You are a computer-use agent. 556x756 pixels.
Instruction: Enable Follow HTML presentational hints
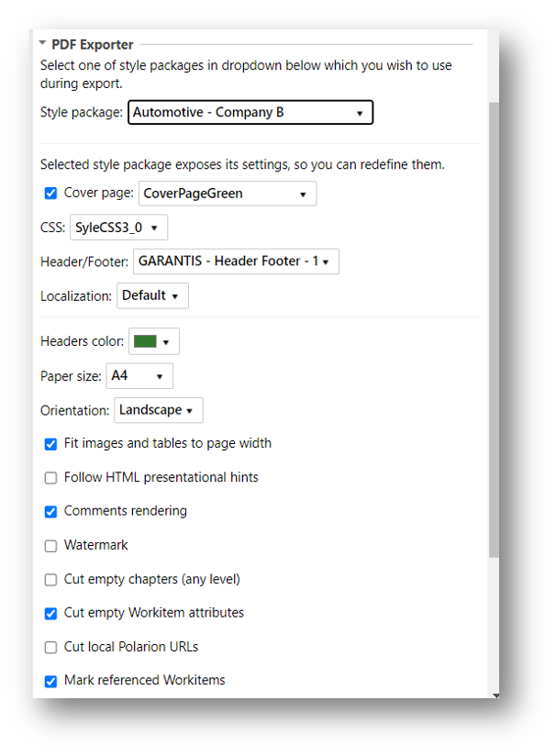click(50, 478)
